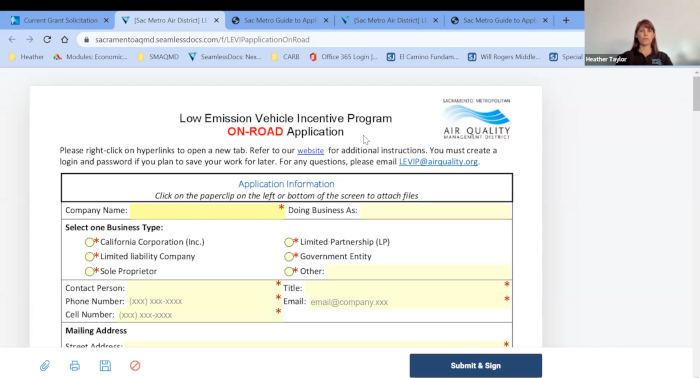Image resolution: width=700 pixels, height=378 pixels.
Task: Go back with browser back arrow
Action: [x=12, y=39]
